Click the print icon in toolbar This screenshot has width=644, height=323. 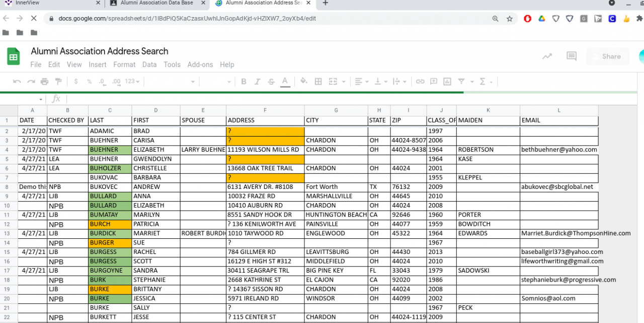(x=44, y=82)
